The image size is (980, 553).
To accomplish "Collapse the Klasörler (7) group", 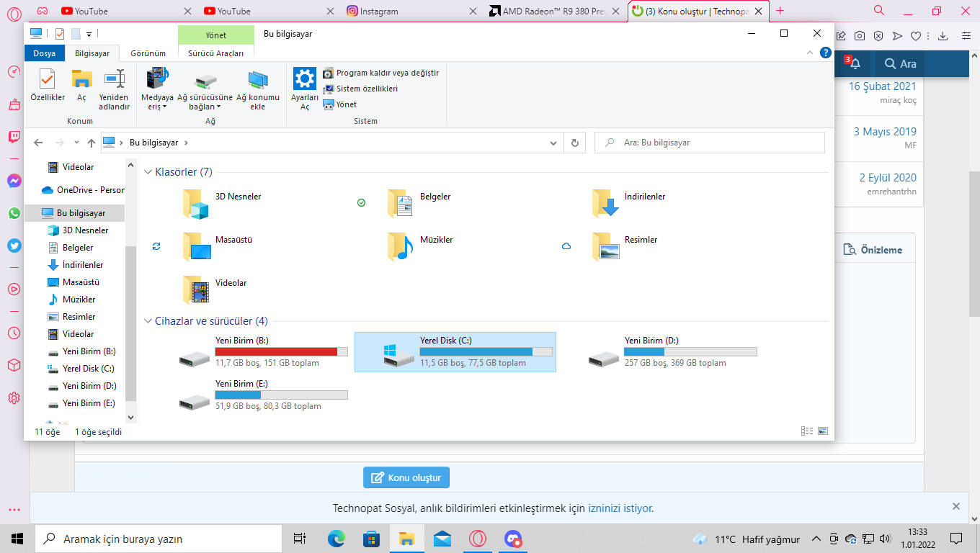I will click(x=148, y=172).
